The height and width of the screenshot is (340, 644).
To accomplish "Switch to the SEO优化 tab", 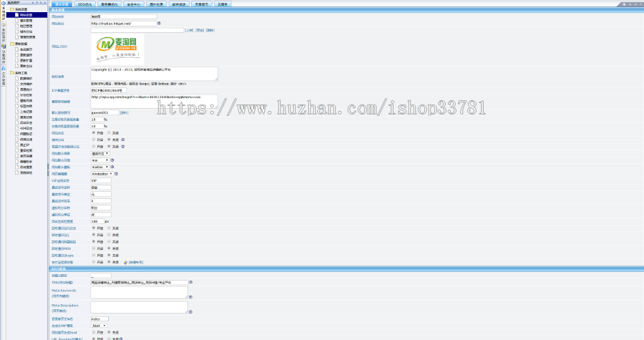I will click(85, 4).
